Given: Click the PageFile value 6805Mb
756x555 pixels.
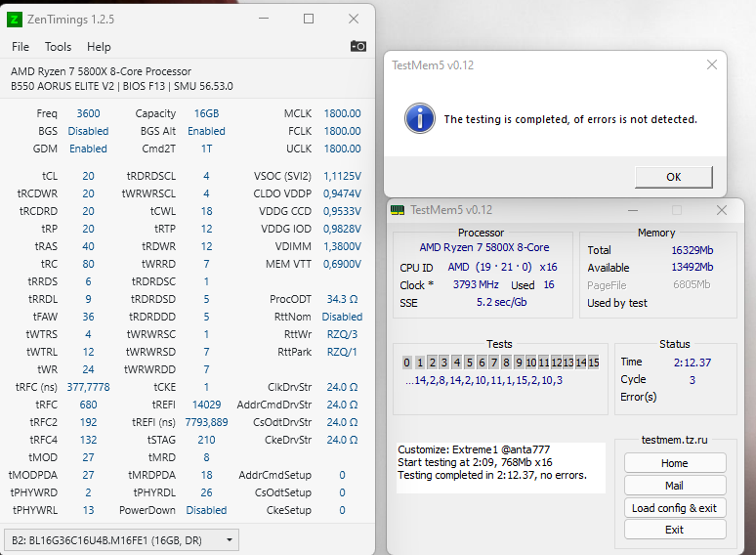Looking at the screenshot, I should pyautogui.click(x=692, y=284).
